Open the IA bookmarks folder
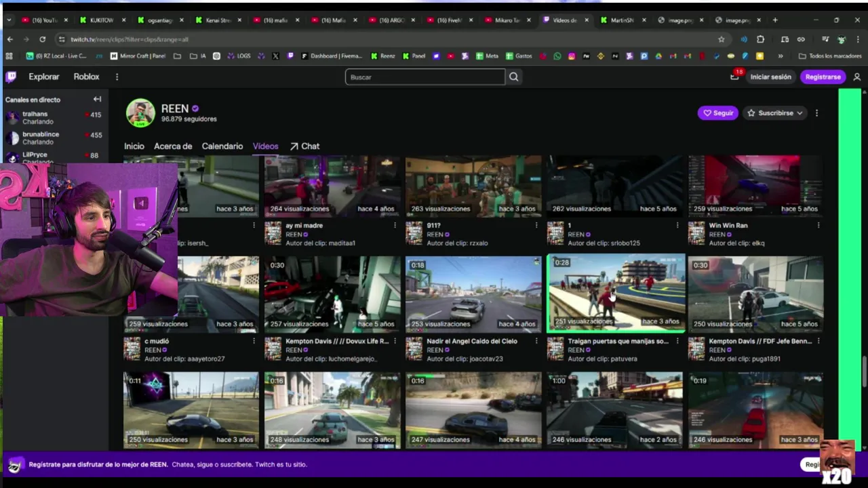The height and width of the screenshot is (488, 868). pyautogui.click(x=198, y=56)
